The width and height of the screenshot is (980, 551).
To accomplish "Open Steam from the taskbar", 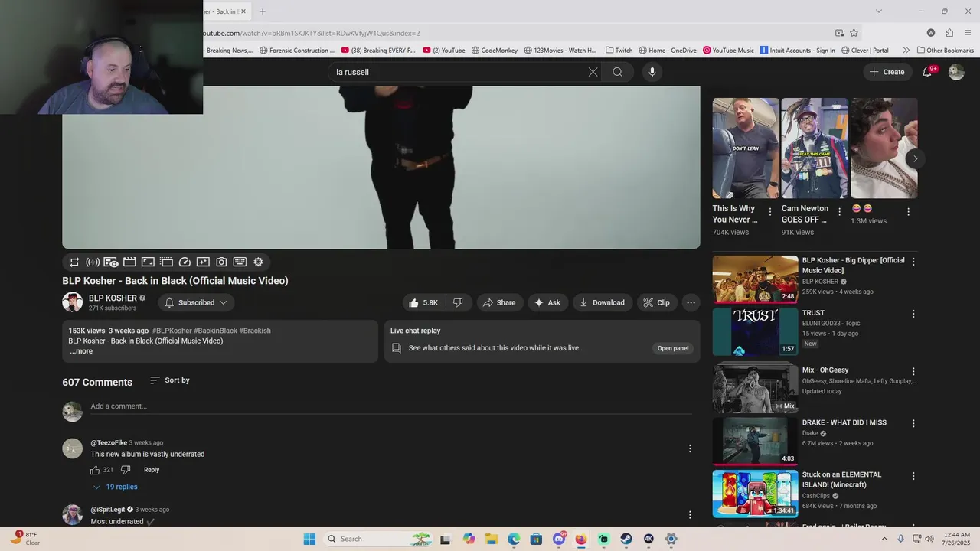I will [x=626, y=539].
